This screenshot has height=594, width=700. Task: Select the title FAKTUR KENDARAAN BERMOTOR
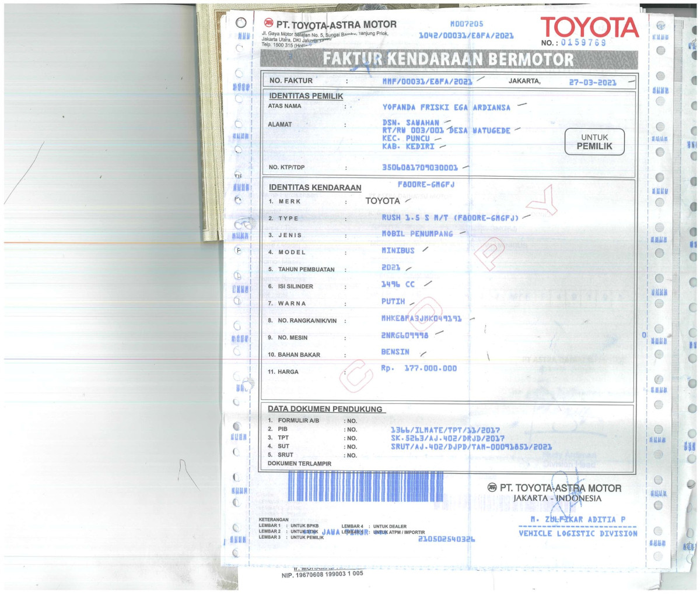(x=449, y=59)
